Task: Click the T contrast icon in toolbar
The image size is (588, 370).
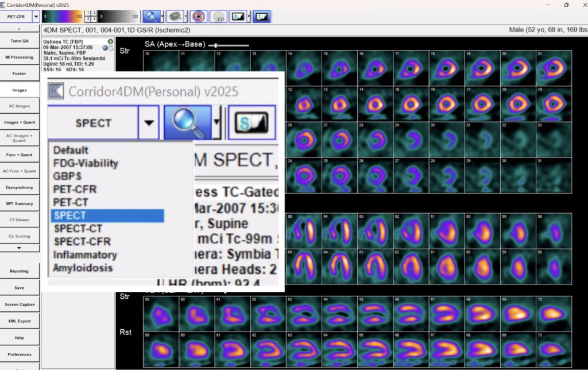Action: click(261, 16)
